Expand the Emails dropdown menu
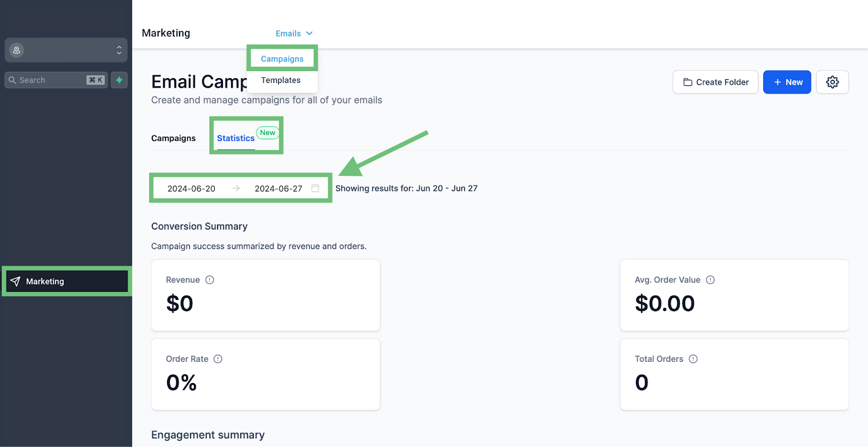This screenshot has width=868, height=447. [x=294, y=34]
